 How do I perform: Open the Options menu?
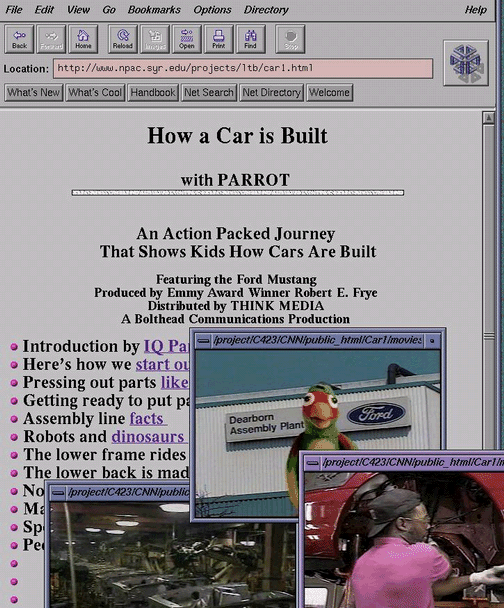[x=212, y=10]
